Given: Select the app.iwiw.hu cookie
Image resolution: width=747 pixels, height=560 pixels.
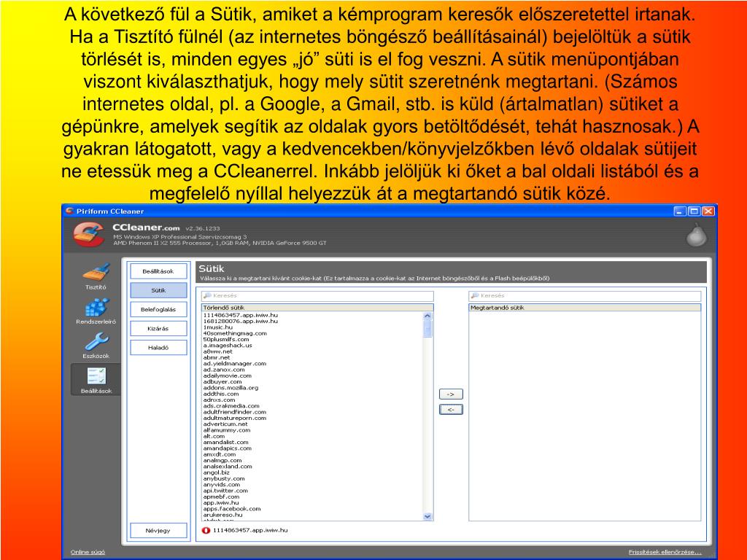Looking at the screenshot, I should tap(220, 503).
